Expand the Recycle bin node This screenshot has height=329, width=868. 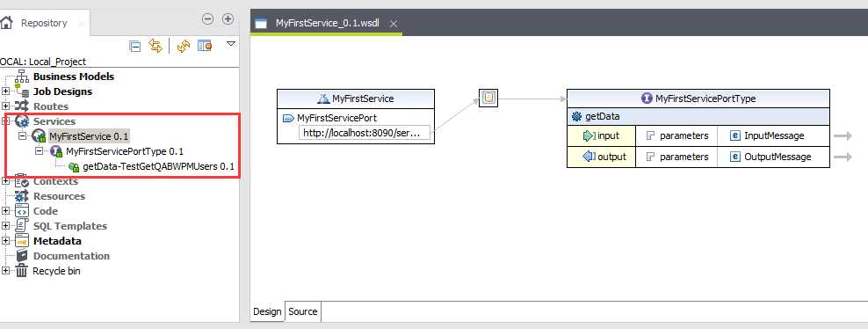pyautogui.click(x=5, y=271)
